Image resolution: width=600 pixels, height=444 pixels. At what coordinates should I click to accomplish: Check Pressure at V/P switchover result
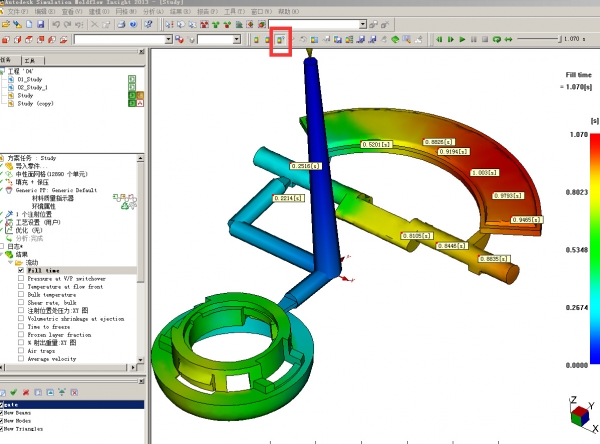pyautogui.click(x=21, y=278)
